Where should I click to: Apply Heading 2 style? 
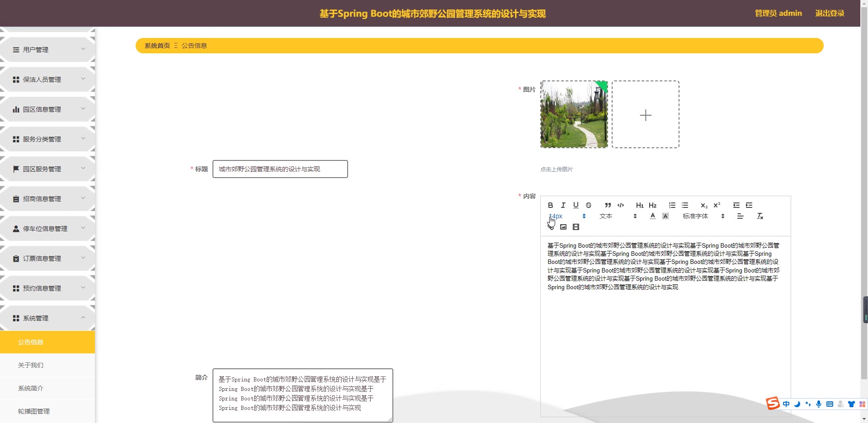click(x=652, y=205)
